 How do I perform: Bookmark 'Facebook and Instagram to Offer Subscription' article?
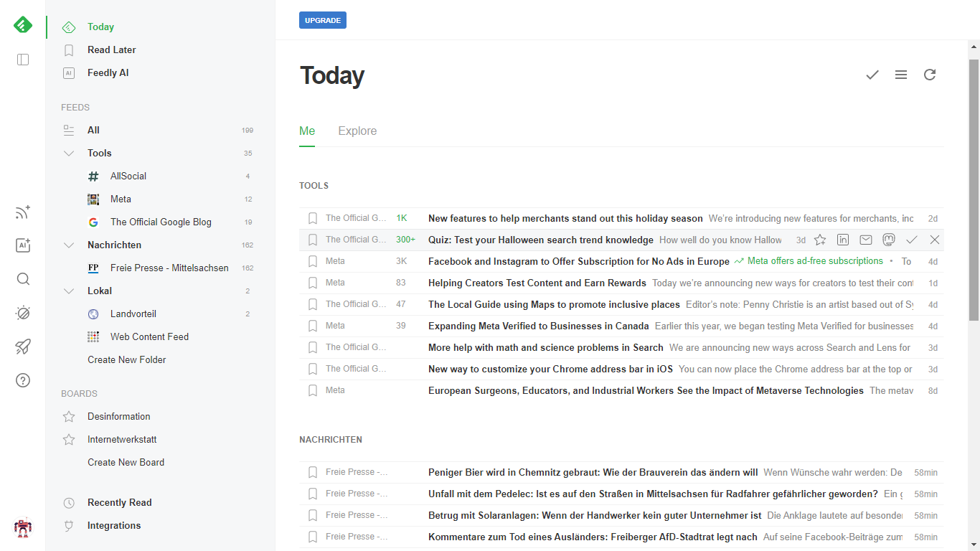click(313, 261)
